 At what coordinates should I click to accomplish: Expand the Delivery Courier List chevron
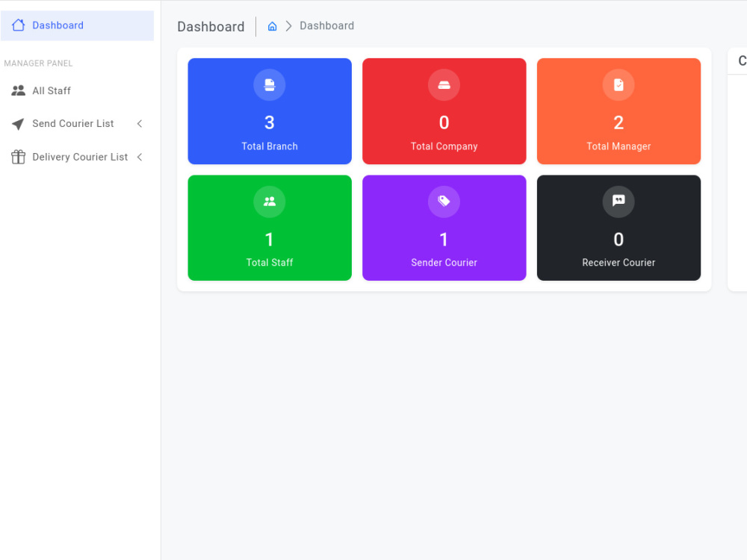click(140, 157)
